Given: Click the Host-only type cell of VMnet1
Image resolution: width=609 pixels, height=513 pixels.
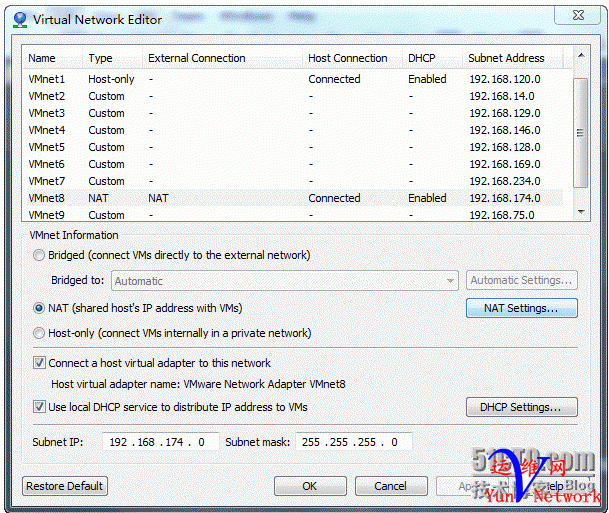Looking at the screenshot, I should click(111, 79).
